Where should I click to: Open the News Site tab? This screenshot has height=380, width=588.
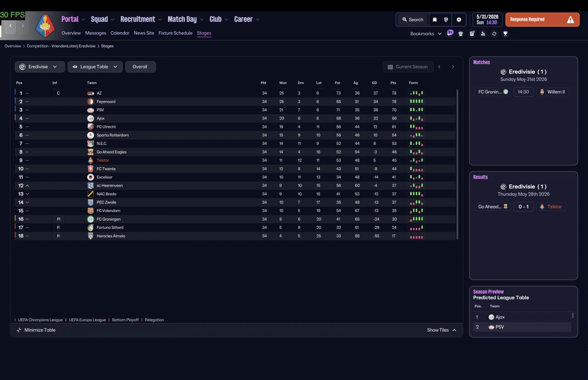click(x=144, y=33)
